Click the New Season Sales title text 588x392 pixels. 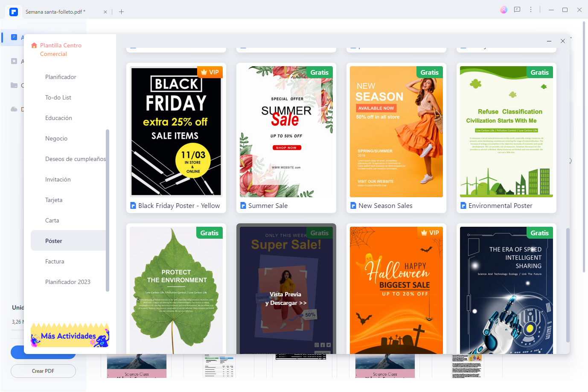tap(385, 206)
